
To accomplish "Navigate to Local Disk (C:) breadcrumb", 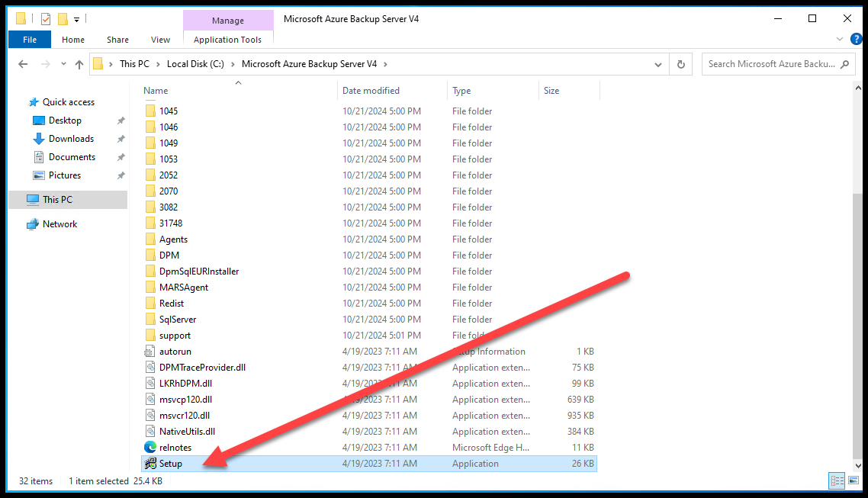I will [x=195, y=64].
